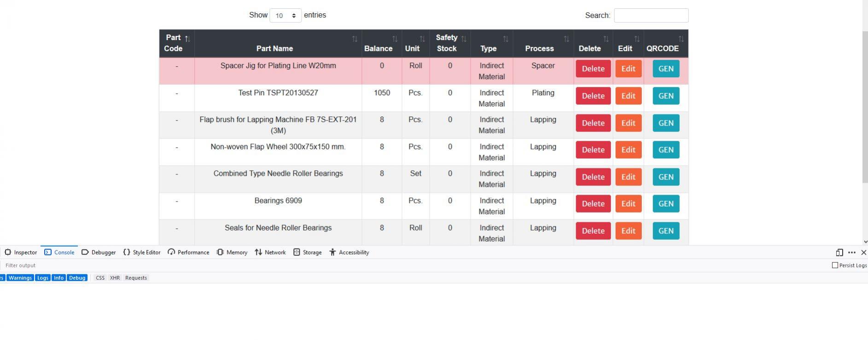
Task: Switch to the Storage tab
Action: (308, 253)
